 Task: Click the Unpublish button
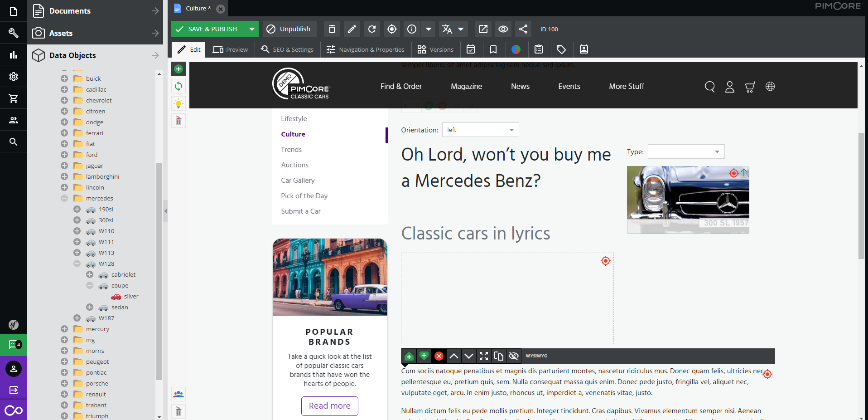(x=289, y=29)
